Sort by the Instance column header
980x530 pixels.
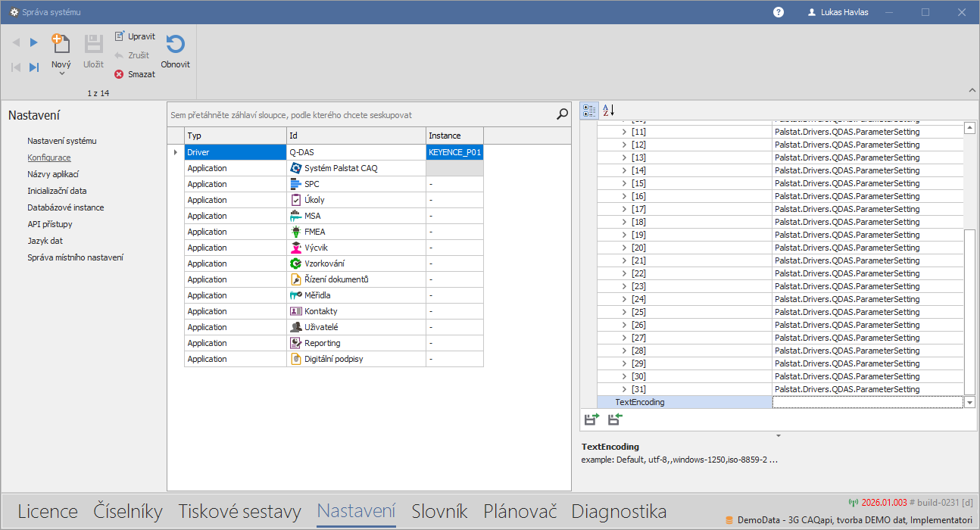coord(454,136)
